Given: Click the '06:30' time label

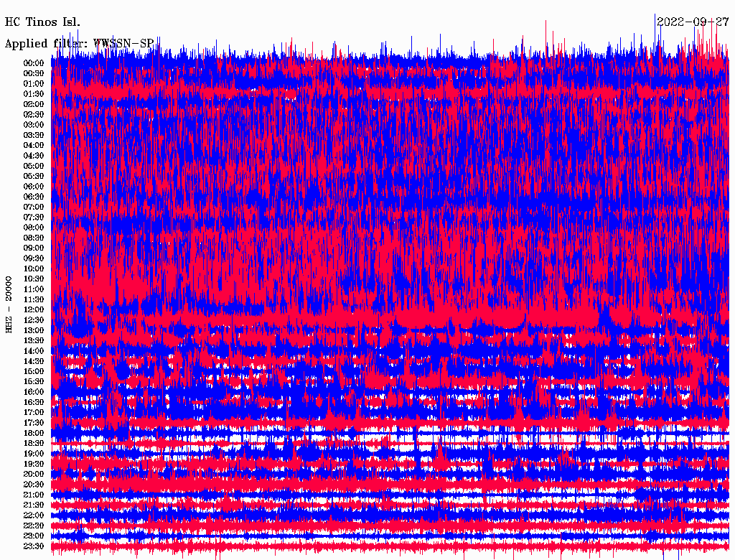Looking at the screenshot, I should click(34, 197).
